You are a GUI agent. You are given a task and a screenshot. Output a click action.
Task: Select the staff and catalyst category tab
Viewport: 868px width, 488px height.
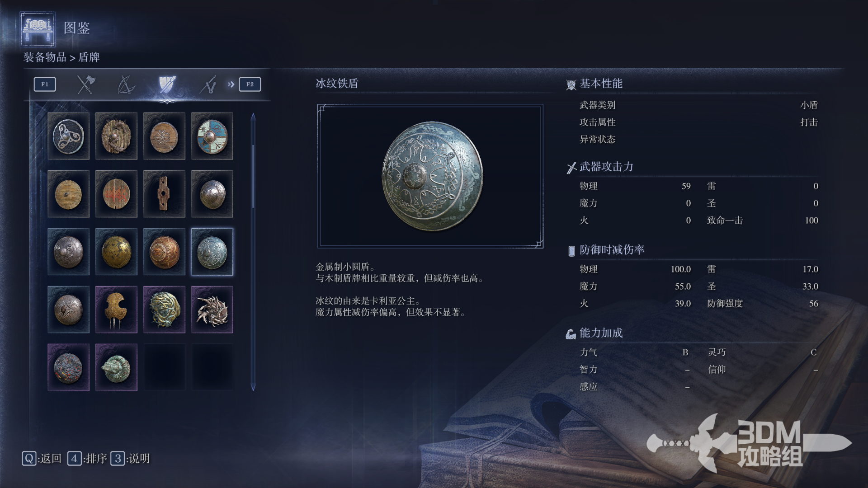pyautogui.click(x=208, y=84)
